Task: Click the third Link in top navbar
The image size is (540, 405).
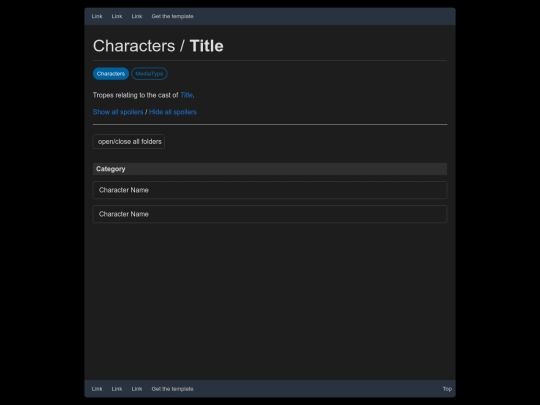Action: 137,16
